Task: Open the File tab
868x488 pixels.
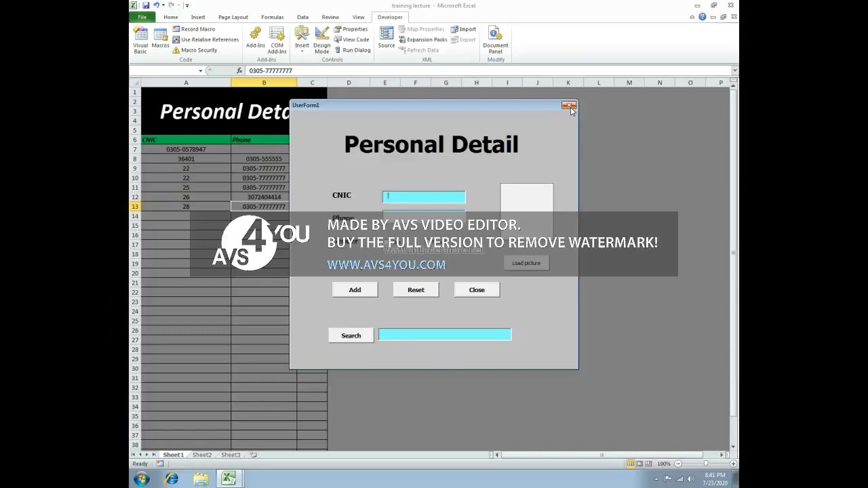Action: (142, 17)
